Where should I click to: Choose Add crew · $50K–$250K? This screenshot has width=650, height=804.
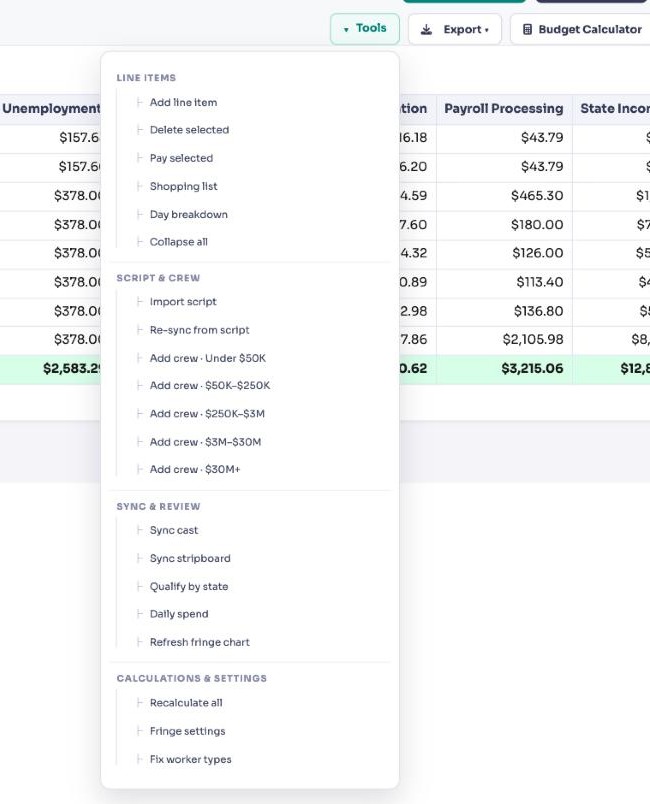[210, 385]
